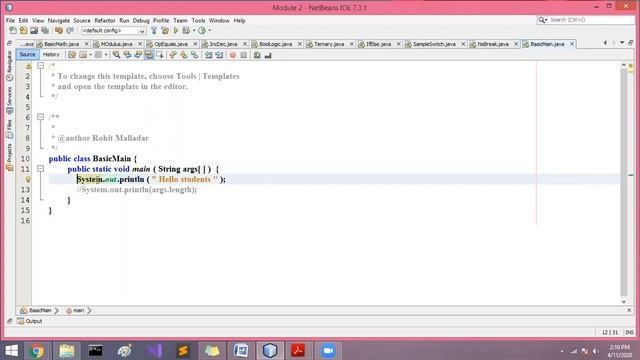640x360 pixels.
Task: Switch to the Ternary.java tab
Action: pyautogui.click(x=329, y=44)
